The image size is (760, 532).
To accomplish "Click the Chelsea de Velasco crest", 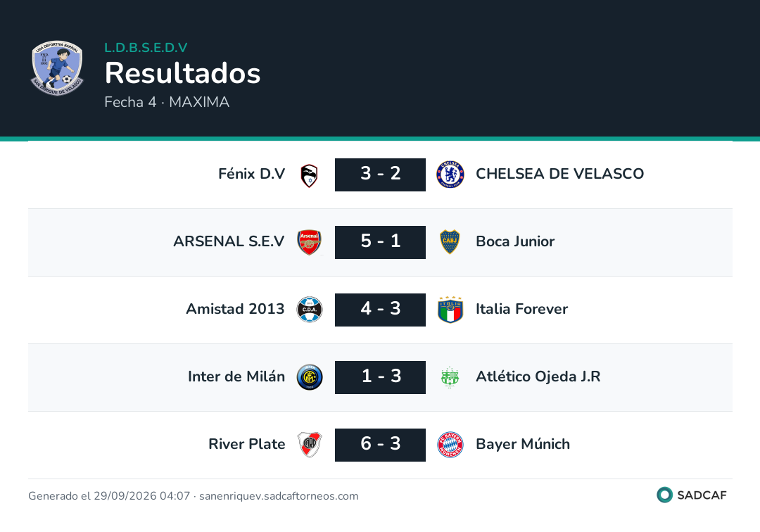I will point(450,175).
